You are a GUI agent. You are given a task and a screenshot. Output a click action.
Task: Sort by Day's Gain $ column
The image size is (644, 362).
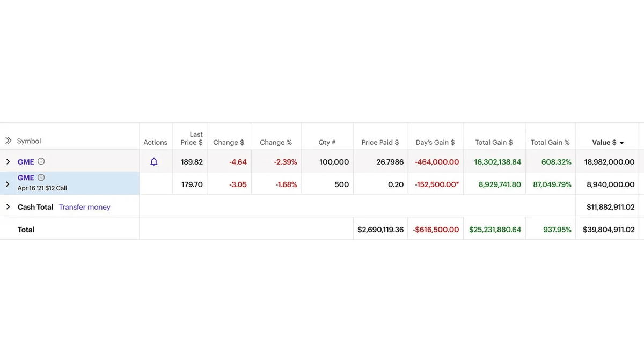click(435, 143)
